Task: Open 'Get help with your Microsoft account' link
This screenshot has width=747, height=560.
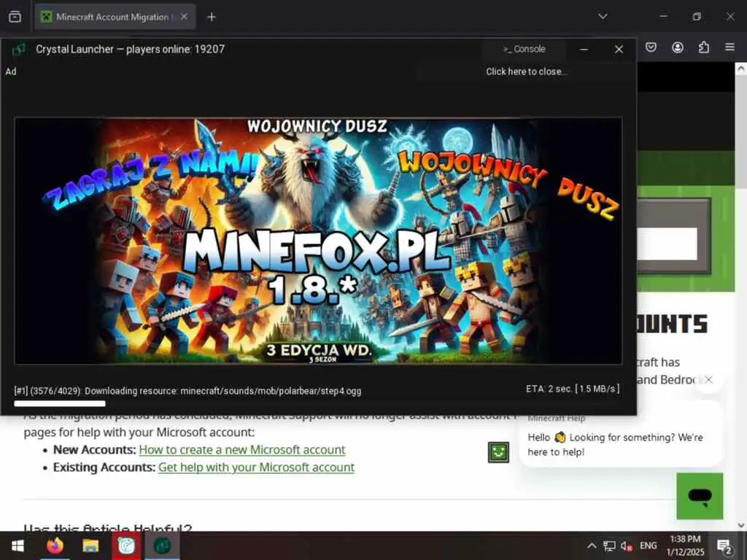Action: tap(256, 467)
